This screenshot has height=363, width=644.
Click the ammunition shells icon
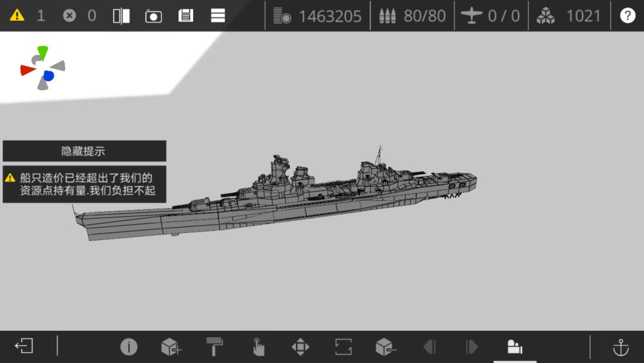(x=387, y=16)
